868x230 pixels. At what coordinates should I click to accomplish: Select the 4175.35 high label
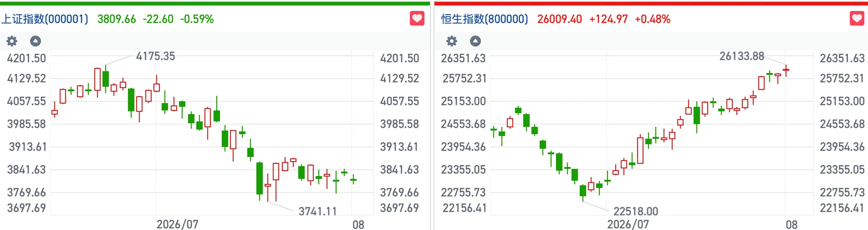coord(155,56)
